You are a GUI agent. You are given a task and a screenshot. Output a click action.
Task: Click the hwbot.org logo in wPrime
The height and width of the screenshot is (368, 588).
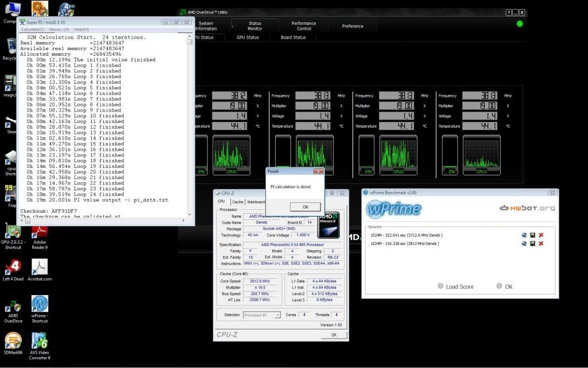click(527, 208)
